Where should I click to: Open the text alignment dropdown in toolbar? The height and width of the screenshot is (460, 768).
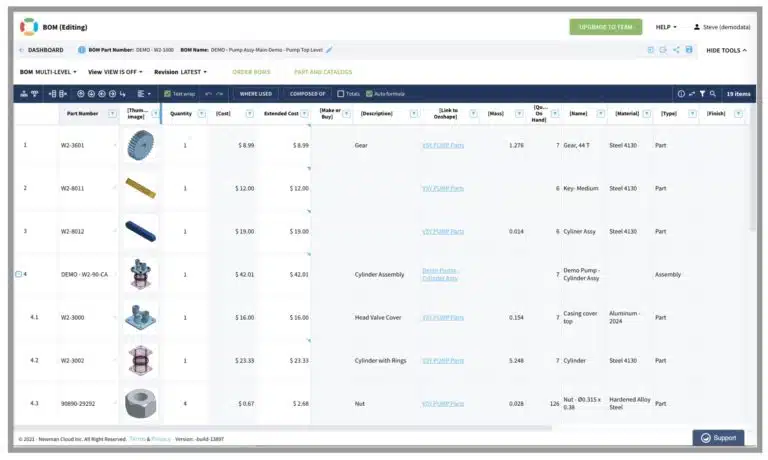pos(144,94)
